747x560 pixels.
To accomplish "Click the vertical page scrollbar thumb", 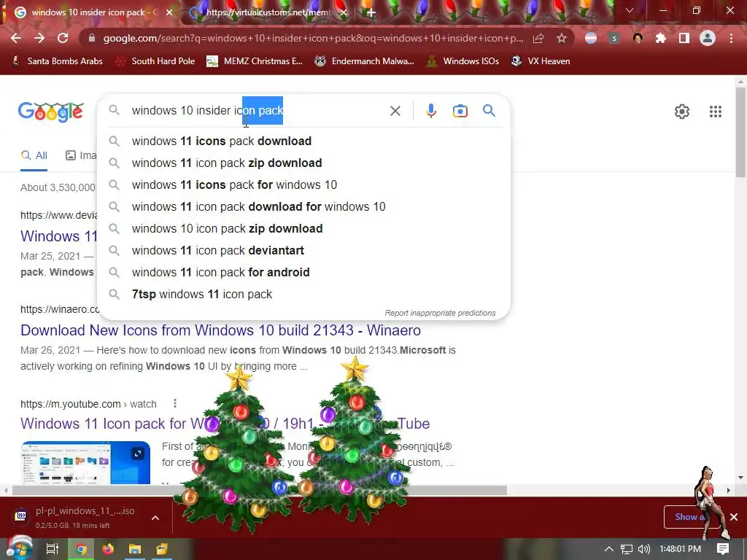I will tap(740, 133).
